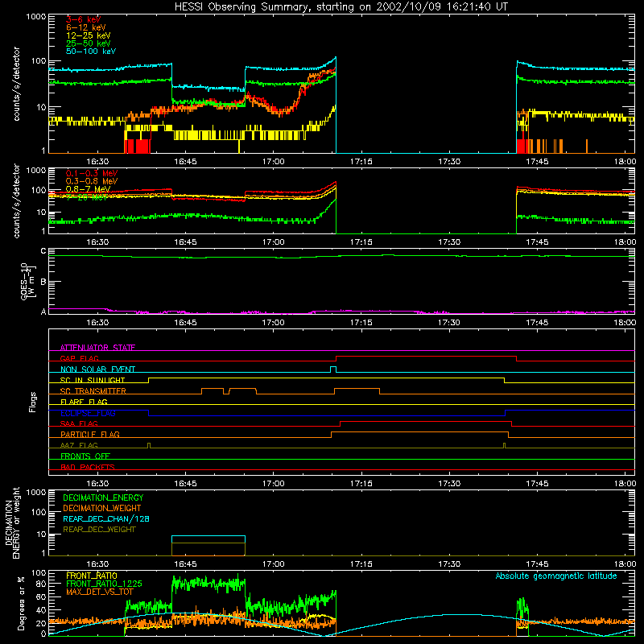Select the DECIMATION_ENERGY legend label
This screenshot has width=644, height=644.
click(103, 497)
